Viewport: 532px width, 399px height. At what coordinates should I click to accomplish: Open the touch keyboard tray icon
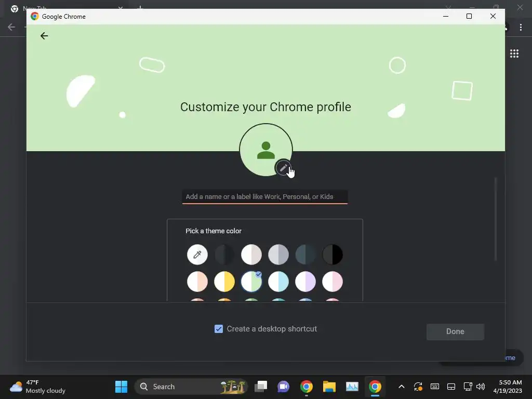(435, 387)
